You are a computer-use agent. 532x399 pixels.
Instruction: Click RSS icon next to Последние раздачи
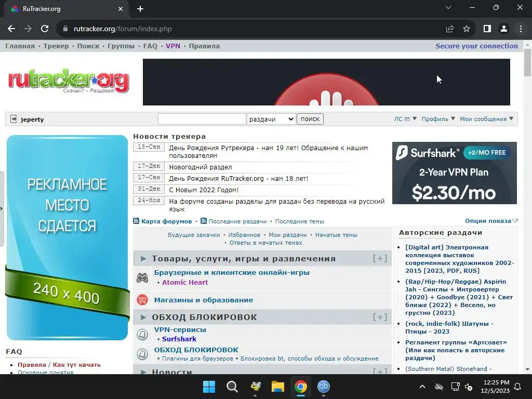(204, 221)
